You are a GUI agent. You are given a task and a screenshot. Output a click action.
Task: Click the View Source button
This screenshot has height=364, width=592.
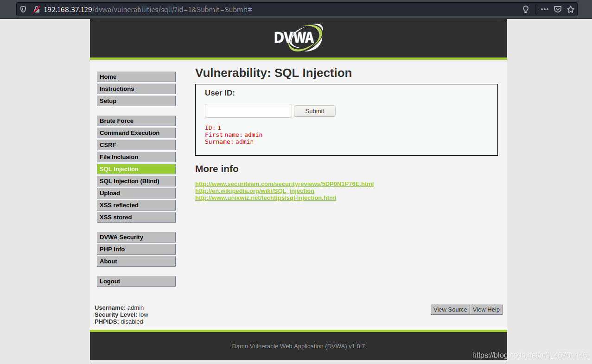(450, 310)
